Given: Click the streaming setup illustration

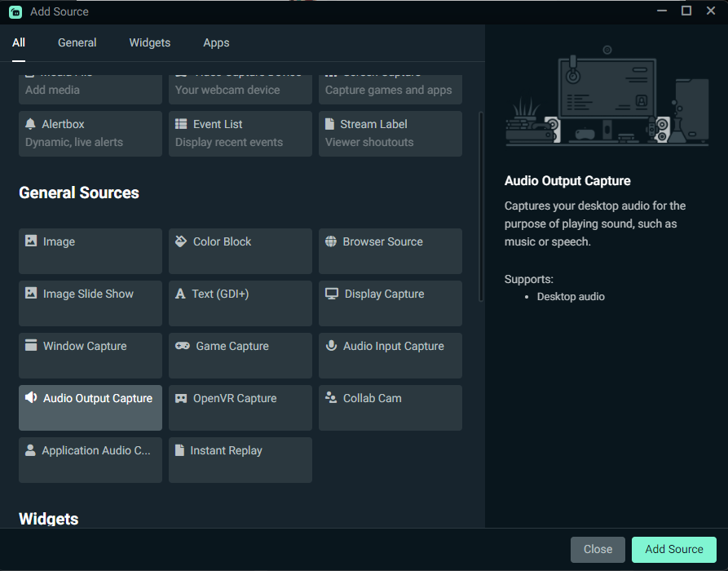Looking at the screenshot, I should point(607,95).
